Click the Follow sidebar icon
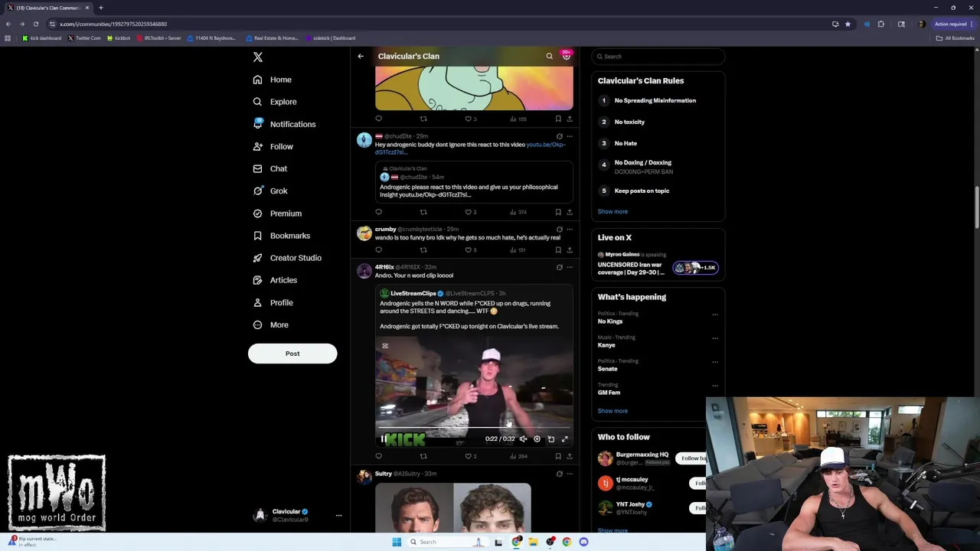The height and width of the screenshot is (551, 980). 257,146
